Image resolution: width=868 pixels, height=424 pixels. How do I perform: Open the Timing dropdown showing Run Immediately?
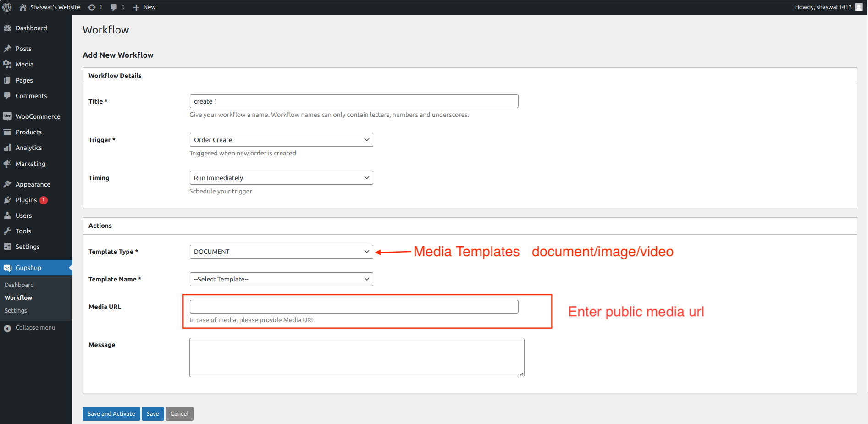click(x=281, y=178)
